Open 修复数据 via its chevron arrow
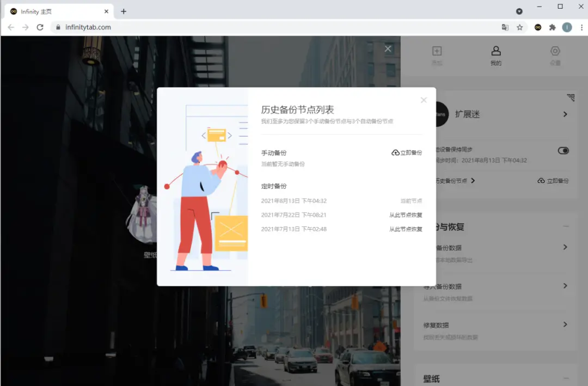The height and width of the screenshot is (386, 588). (x=565, y=324)
